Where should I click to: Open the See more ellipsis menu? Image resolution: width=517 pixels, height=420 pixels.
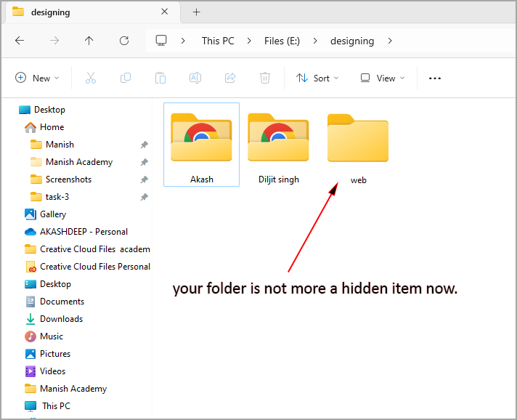[435, 78]
